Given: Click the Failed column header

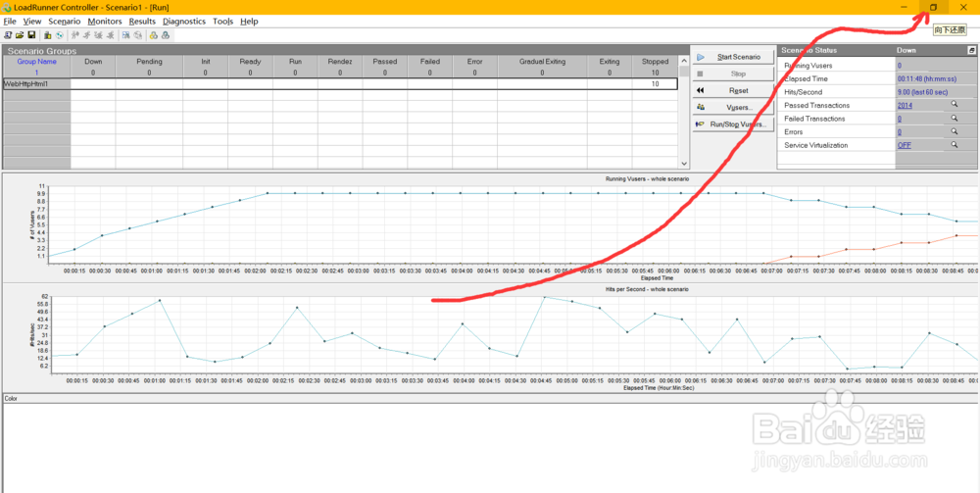Looking at the screenshot, I should tap(430, 62).
